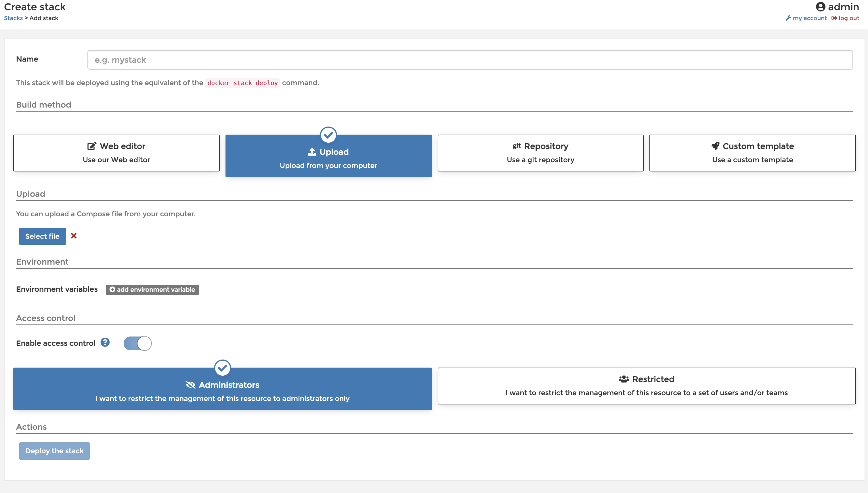Click the Custom template rocket icon
868x493 pixels.
[x=715, y=146]
